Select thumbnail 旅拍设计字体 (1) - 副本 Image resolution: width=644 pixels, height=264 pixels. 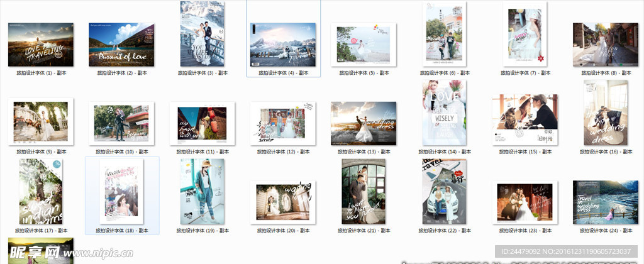click(x=41, y=45)
